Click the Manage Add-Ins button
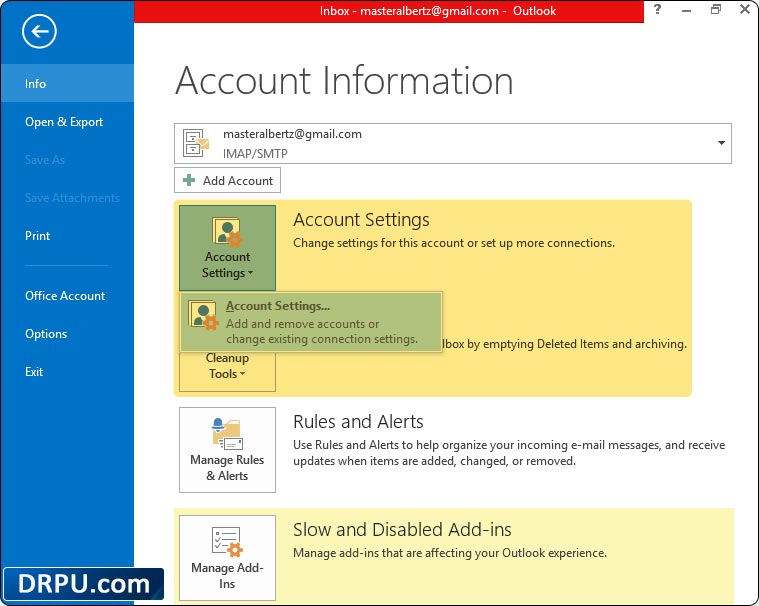Screen dimensions: 759x606 pyautogui.click(x=228, y=558)
